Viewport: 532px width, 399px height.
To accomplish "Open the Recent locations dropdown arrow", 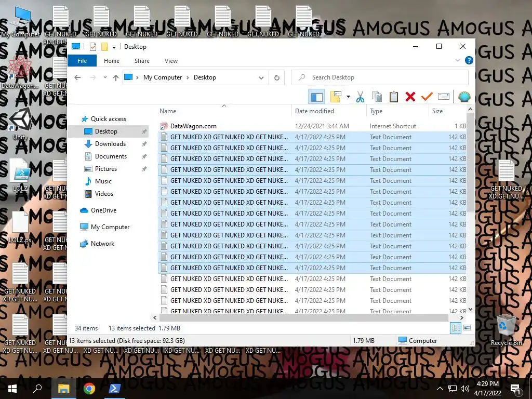I will 105,77.
